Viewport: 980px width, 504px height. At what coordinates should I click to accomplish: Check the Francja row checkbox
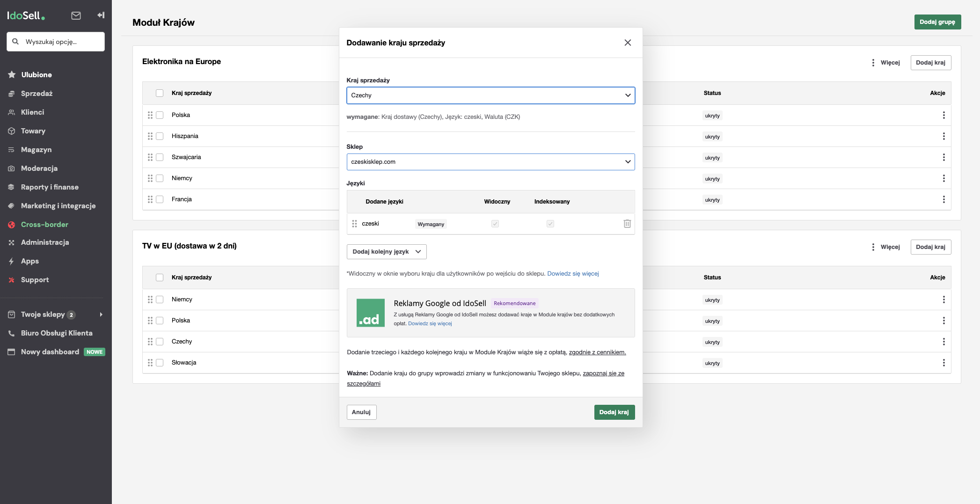point(160,199)
